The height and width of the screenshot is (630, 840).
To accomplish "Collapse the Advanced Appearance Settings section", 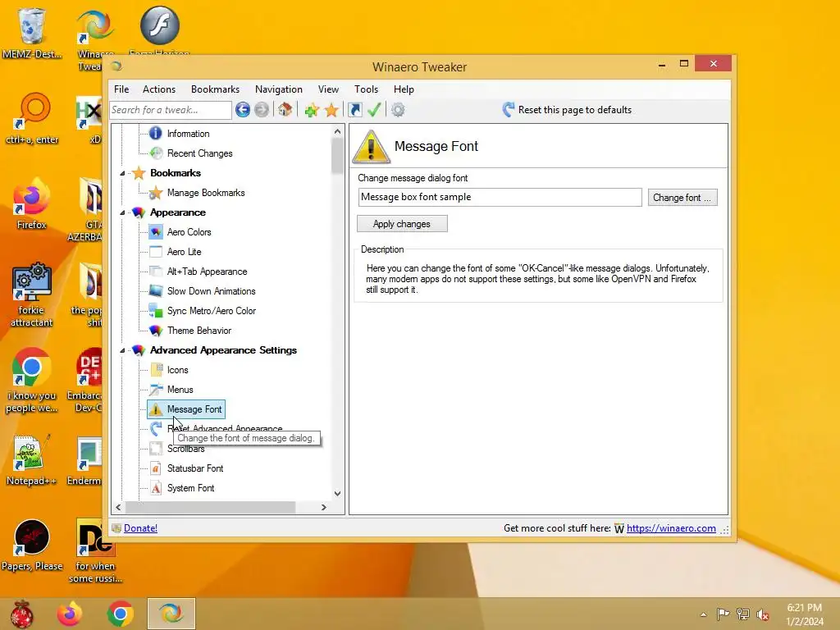I will 123,350.
